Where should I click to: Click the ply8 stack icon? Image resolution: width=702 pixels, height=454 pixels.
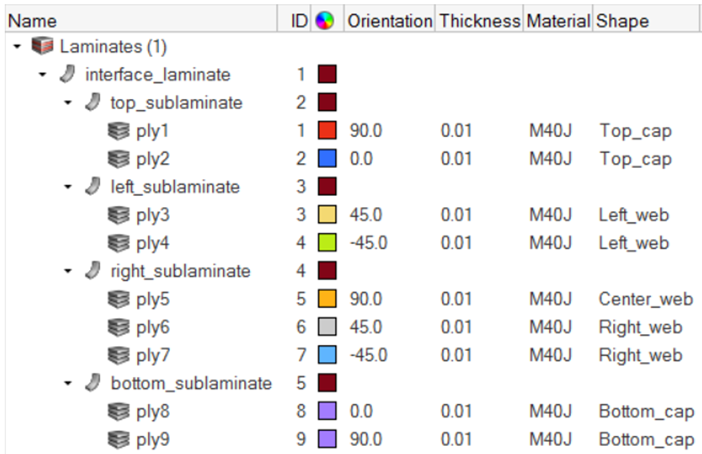pyautogui.click(x=119, y=411)
